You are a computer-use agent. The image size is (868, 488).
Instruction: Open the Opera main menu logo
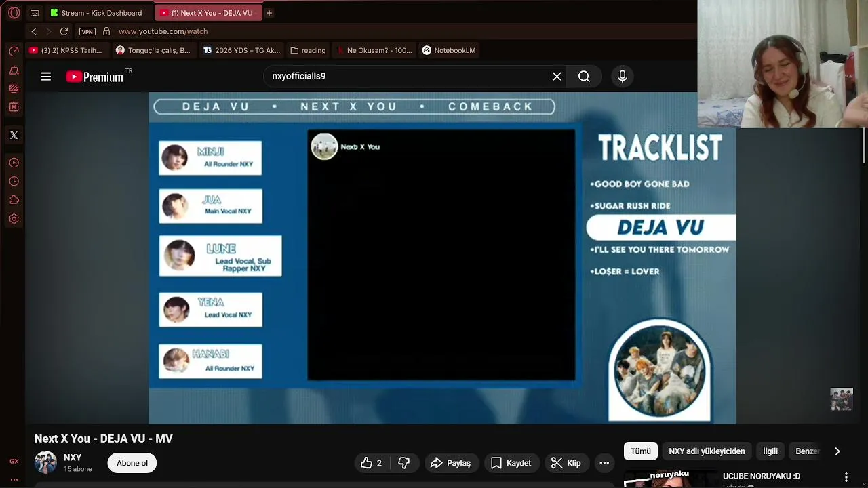pos(14,13)
